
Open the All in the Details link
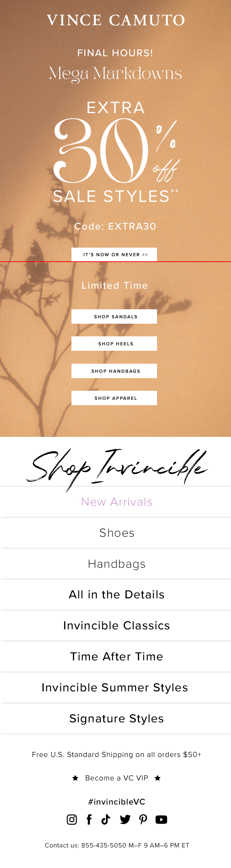[117, 595]
